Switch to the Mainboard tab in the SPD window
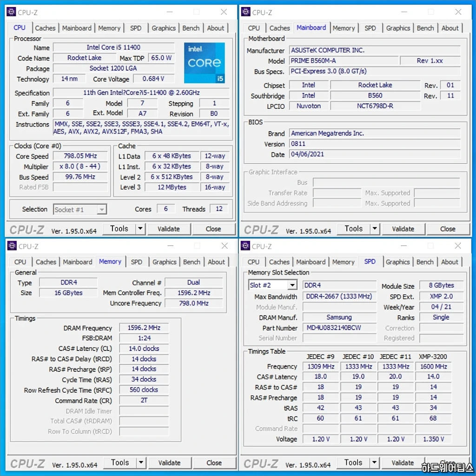 click(311, 262)
